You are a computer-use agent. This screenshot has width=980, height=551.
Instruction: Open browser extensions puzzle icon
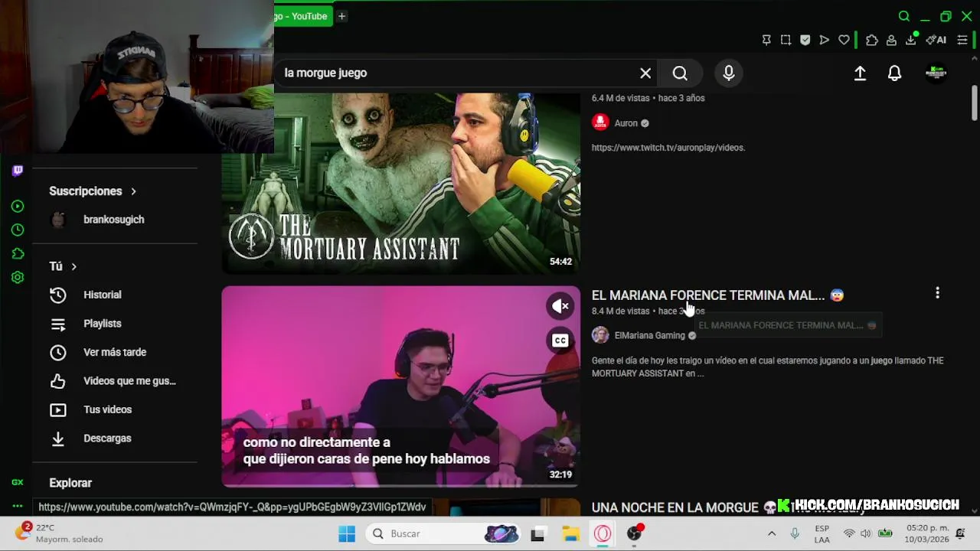pos(872,40)
